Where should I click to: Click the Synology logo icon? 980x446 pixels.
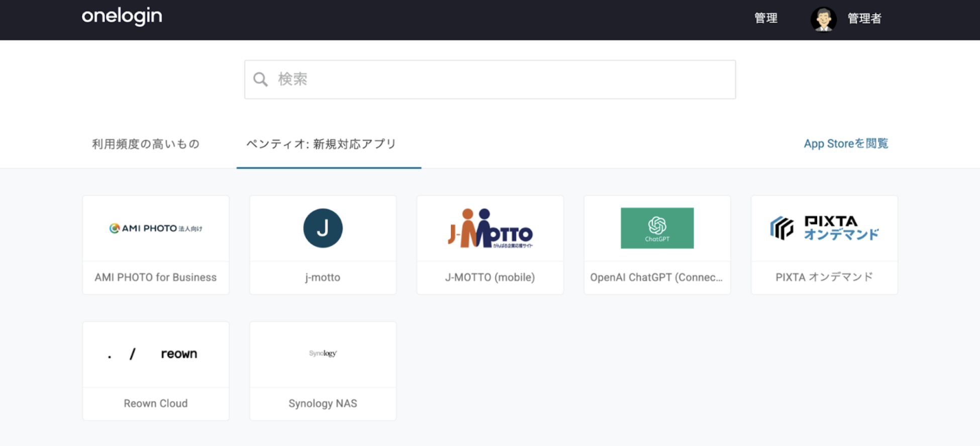pyautogui.click(x=323, y=354)
